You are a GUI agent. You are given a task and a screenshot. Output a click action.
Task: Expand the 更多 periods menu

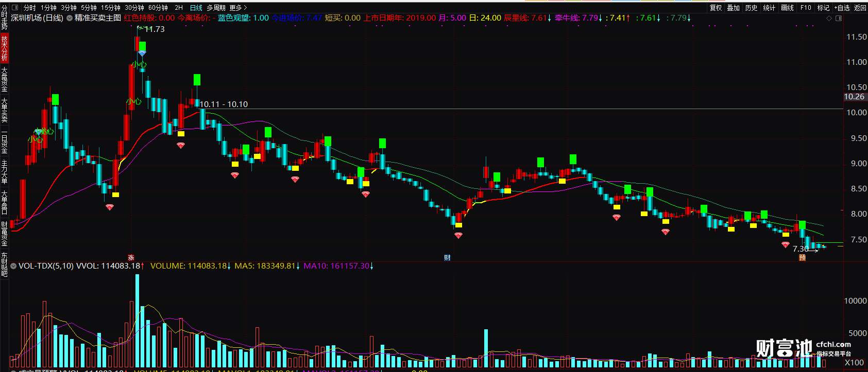(x=239, y=8)
